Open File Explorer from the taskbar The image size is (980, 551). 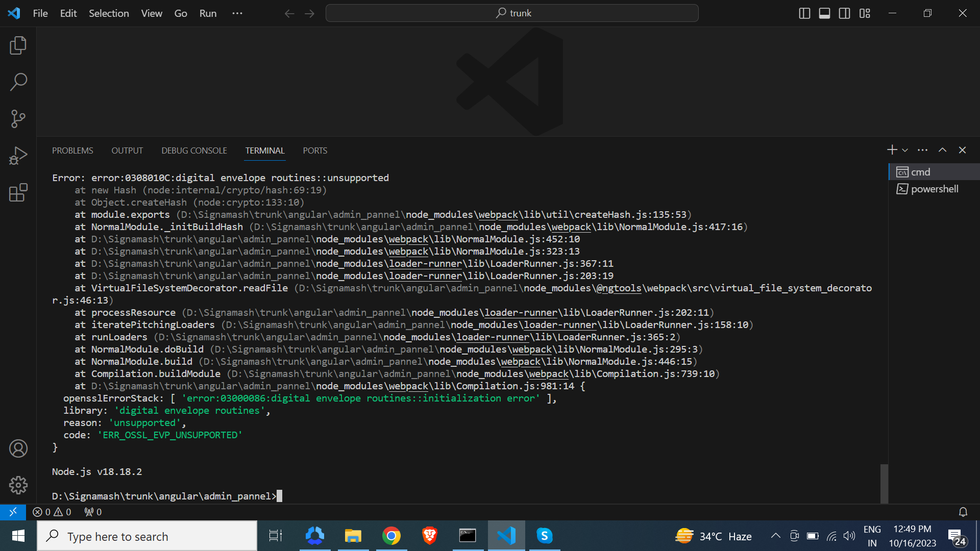[x=353, y=536]
